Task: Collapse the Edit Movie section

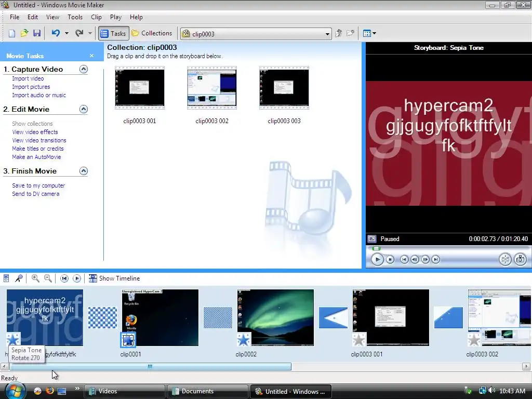Action: 84,109
